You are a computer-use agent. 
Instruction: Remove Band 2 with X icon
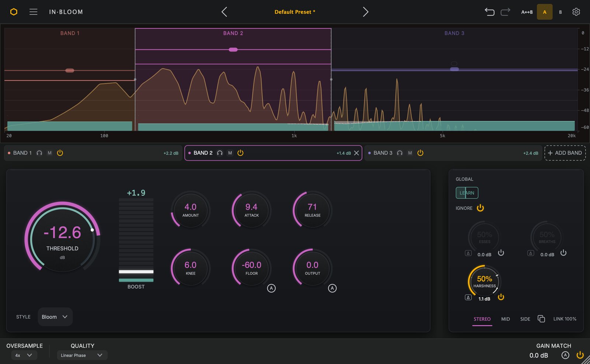pos(356,153)
